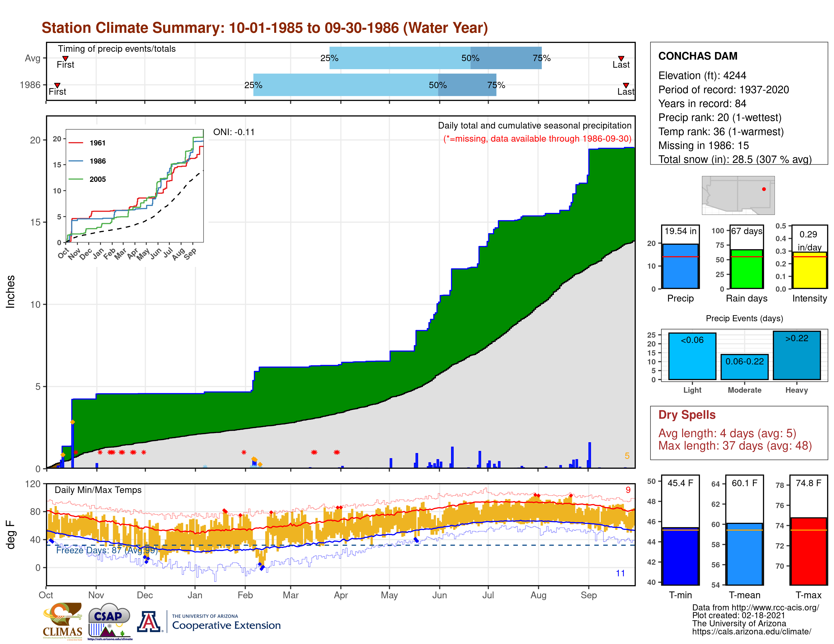Click the 1986 timing bar light-blue 25-50% segment
This screenshot has height=644, width=834.
[x=345, y=85]
